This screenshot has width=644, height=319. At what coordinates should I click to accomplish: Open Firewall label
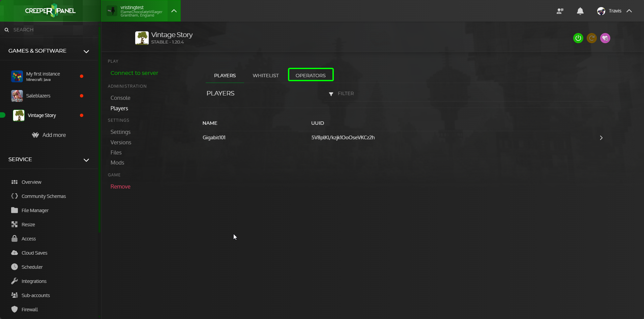[30, 310]
